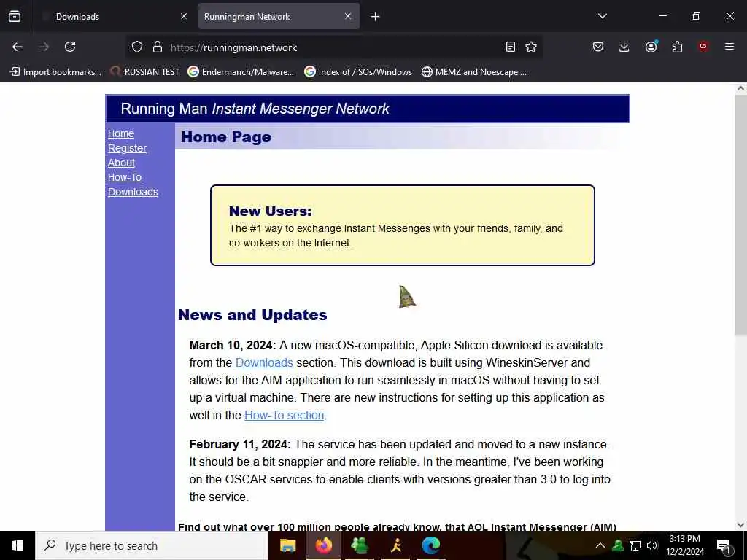Open the About sidebar link
Viewport: 747px width, 560px height.
click(121, 163)
